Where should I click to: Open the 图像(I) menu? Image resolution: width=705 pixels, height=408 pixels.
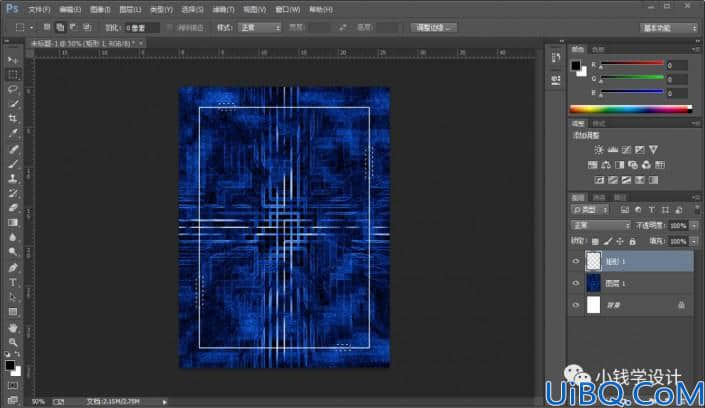pos(100,9)
